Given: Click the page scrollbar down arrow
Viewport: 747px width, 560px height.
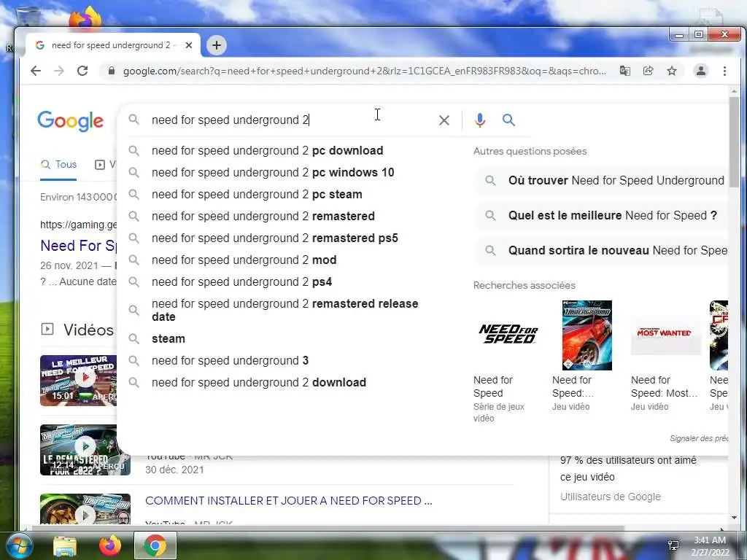Looking at the screenshot, I should click(734, 518).
